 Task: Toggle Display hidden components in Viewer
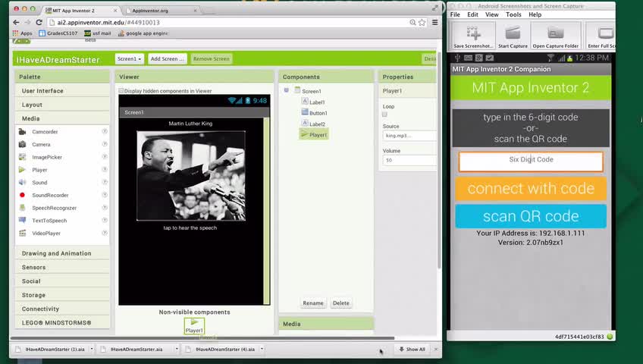[x=121, y=91]
